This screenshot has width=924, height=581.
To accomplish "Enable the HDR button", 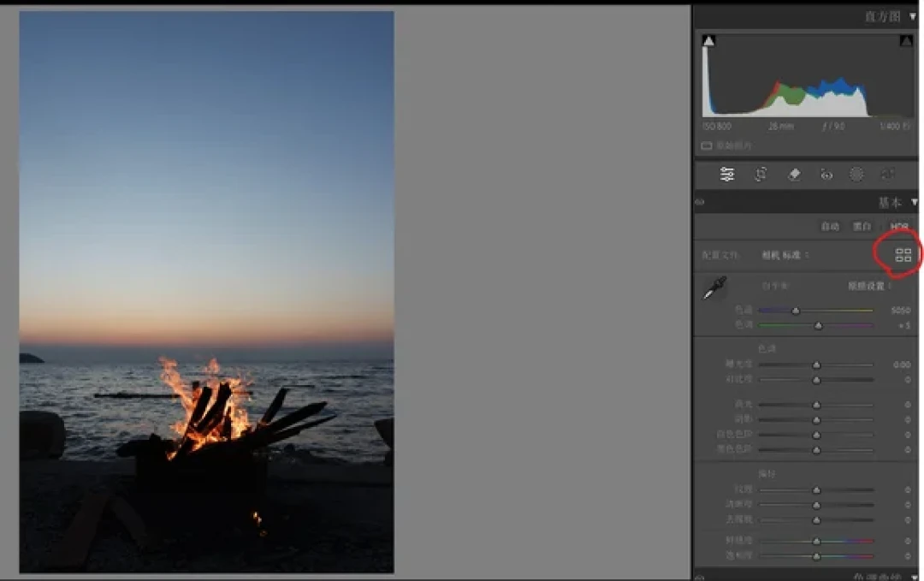I will (x=898, y=226).
